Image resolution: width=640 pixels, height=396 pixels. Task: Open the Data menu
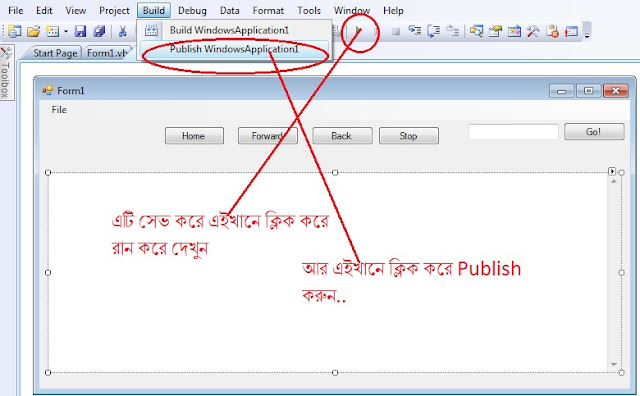point(229,11)
